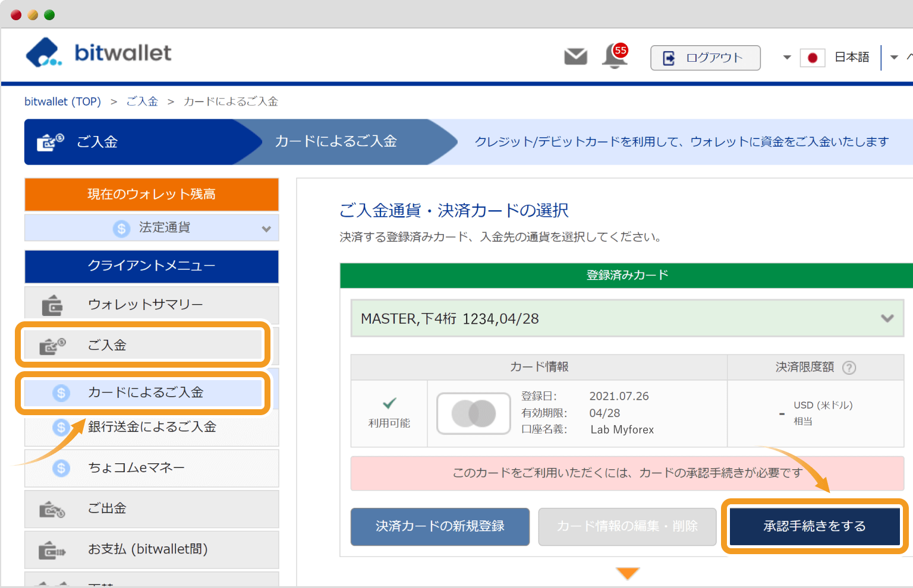Select カードによるご入金 submenu item
Screen dimensions: 913x588
coord(143,393)
